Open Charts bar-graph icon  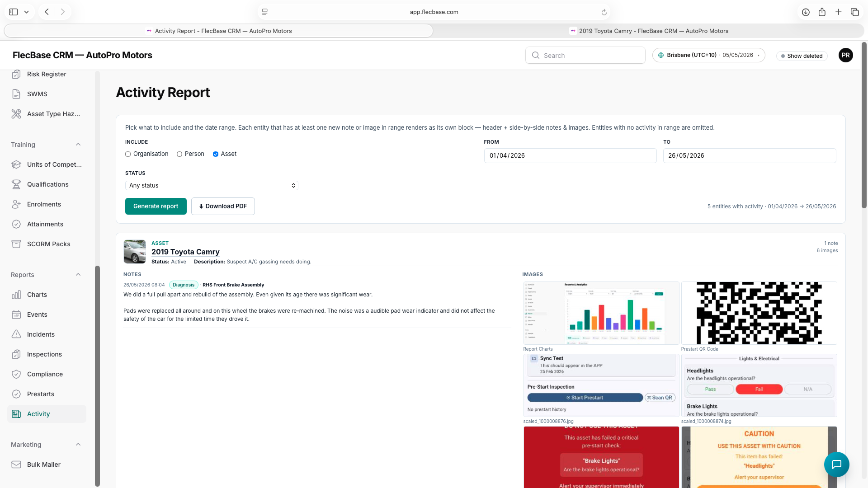[x=16, y=295]
